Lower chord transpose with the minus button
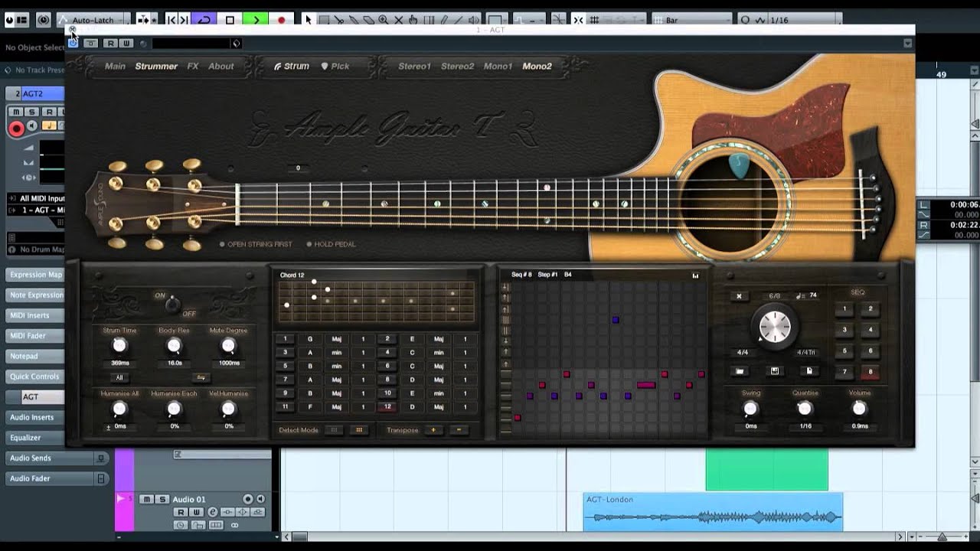Image resolution: width=980 pixels, height=551 pixels. (x=459, y=430)
